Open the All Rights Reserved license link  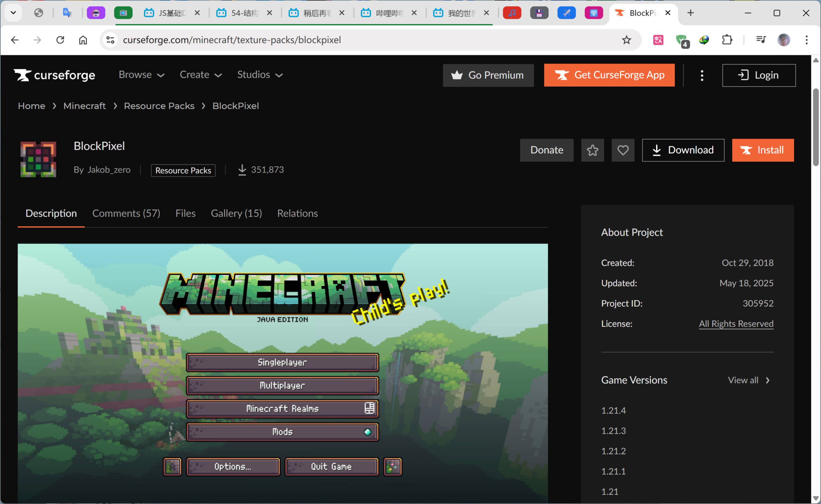[736, 324]
